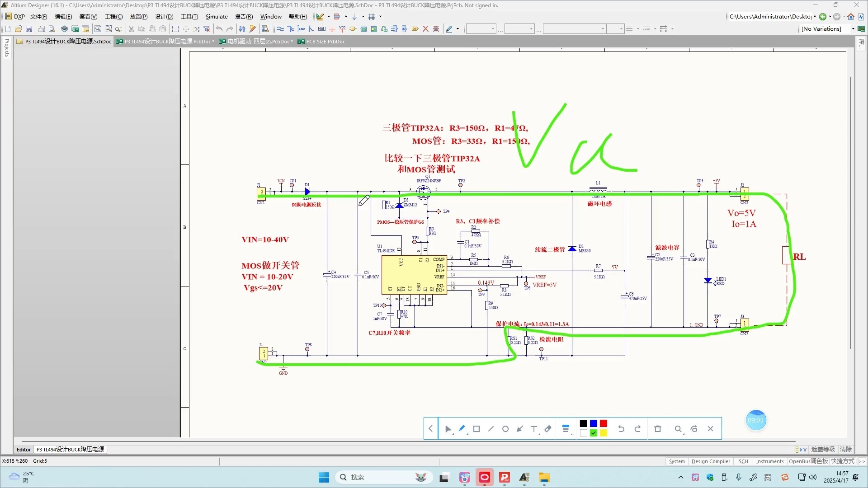868x488 pixels.
Task: Select the pen annotation tool
Action: 462,428
